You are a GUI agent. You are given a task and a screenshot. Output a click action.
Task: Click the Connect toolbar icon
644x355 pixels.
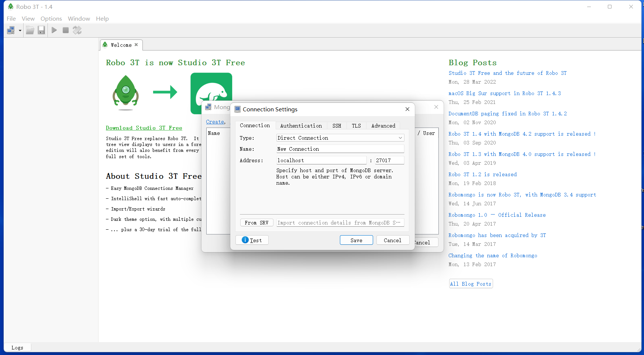[11, 30]
